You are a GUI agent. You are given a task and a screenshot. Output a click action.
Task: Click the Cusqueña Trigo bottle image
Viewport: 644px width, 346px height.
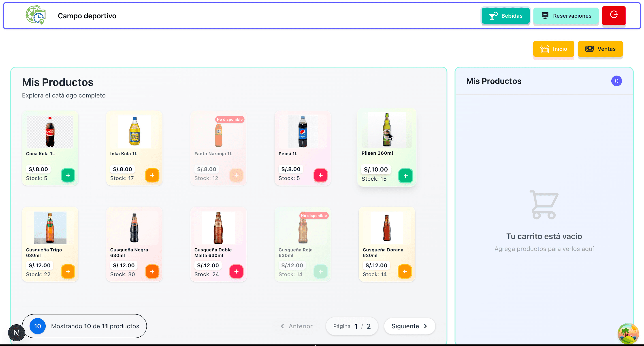[x=50, y=228]
